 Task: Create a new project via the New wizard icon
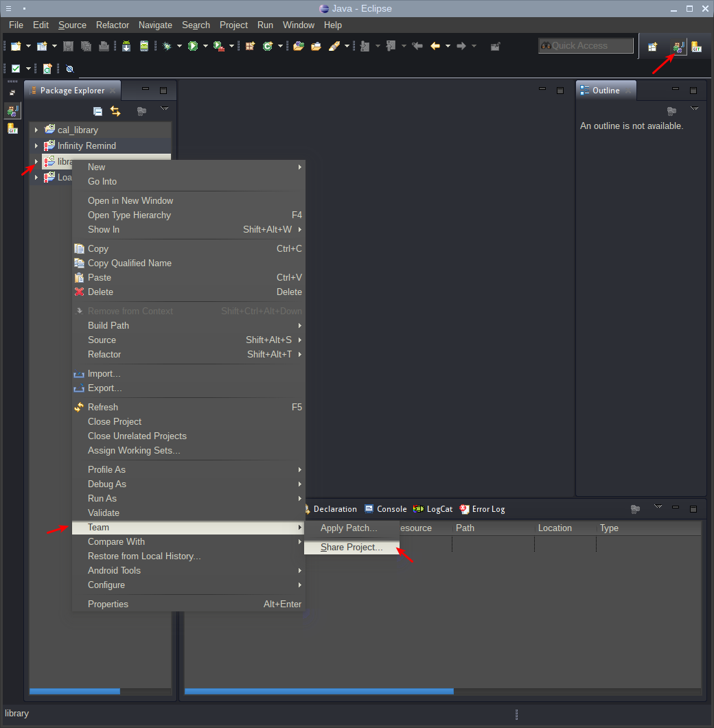pos(16,46)
